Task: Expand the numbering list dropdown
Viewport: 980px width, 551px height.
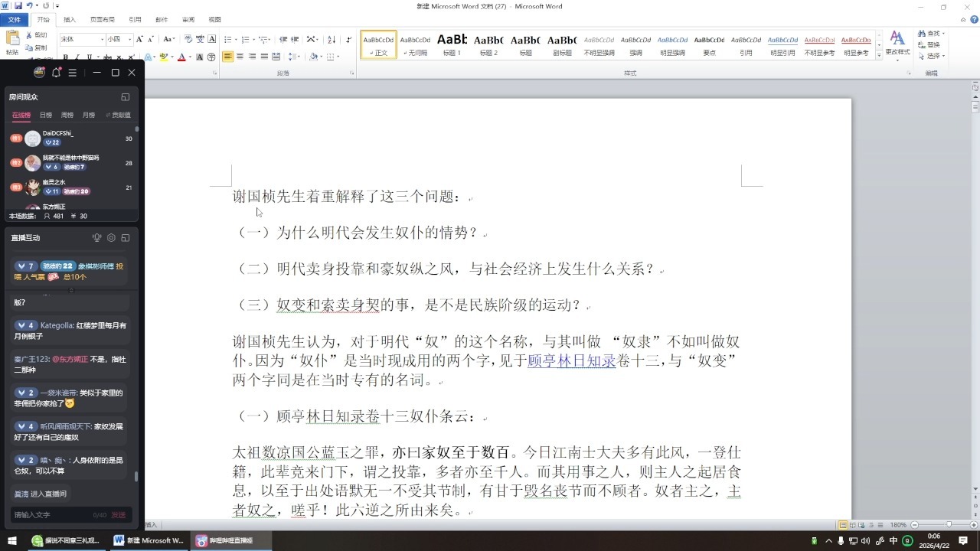Action: pos(253,39)
